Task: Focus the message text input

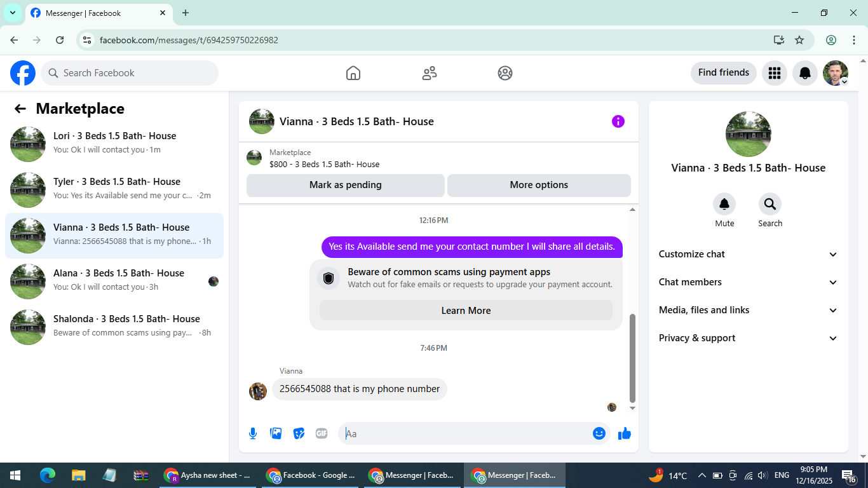Action: click(467, 433)
